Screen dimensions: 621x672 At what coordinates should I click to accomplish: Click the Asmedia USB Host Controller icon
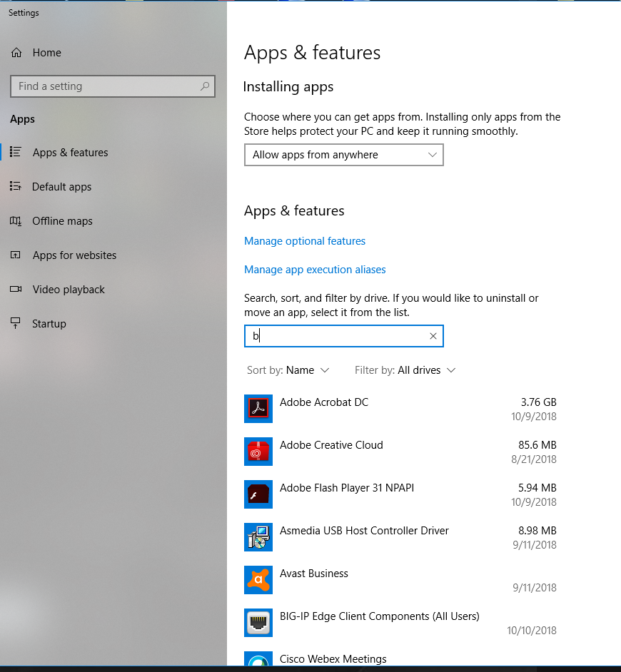tap(258, 537)
